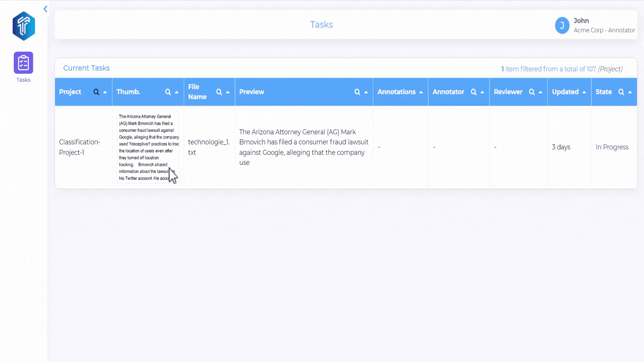Click the filtered items count text
Image resolution: width=644 pixels, height=362 pixels.
(x=562, y=69)
